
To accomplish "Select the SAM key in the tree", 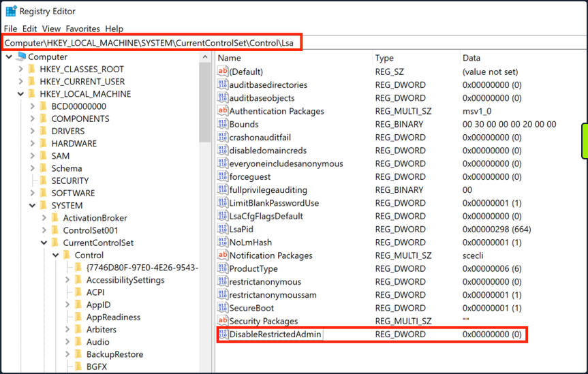I will pyautogui.click(x=61, y=156).
